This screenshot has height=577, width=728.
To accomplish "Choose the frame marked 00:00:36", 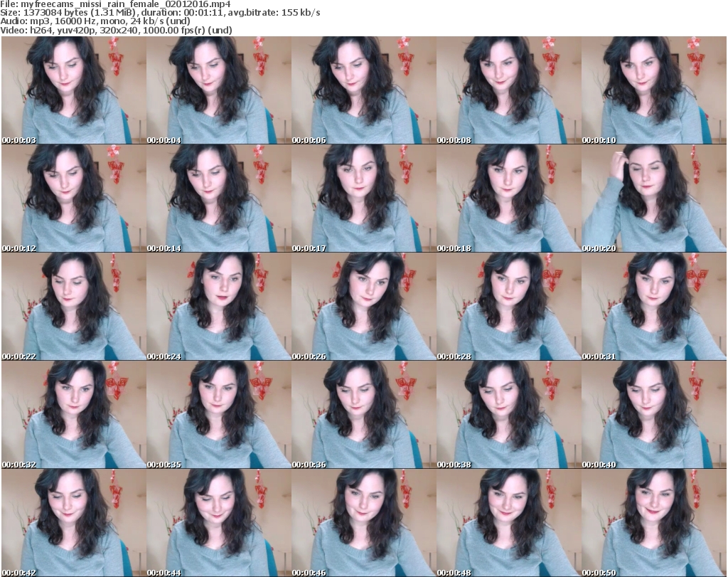I will click(x=363, y=414).
